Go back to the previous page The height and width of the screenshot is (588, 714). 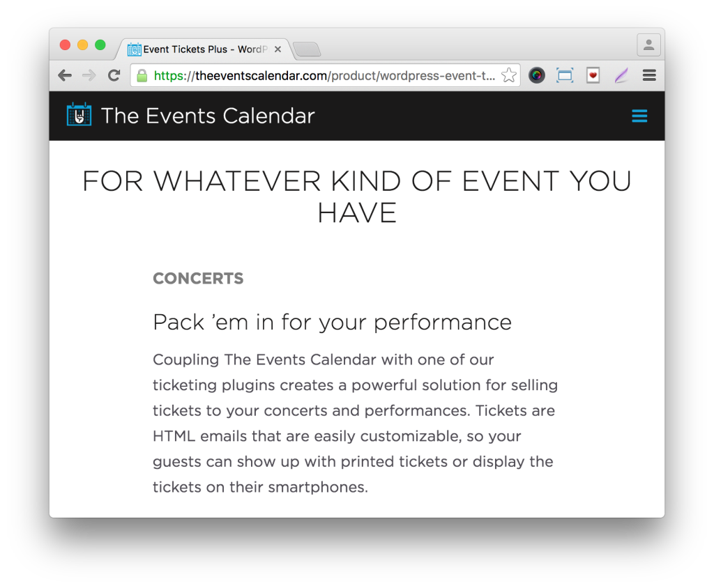[x=65, y=75]
